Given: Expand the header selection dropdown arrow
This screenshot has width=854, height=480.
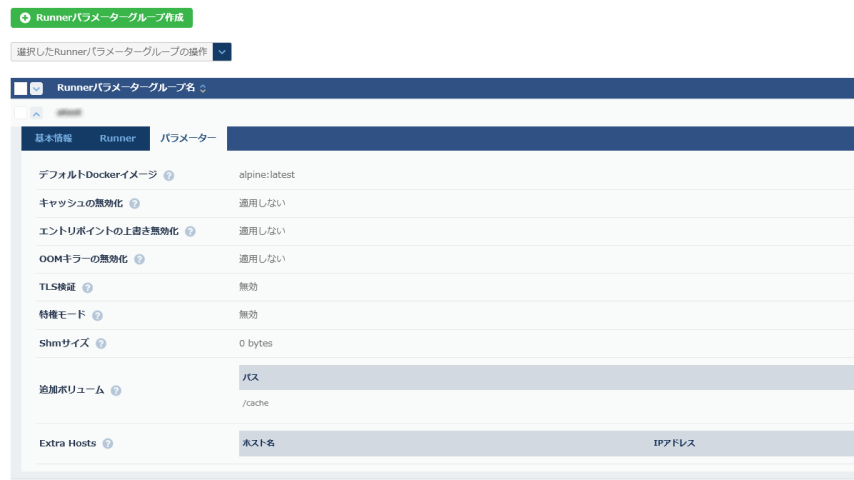Looking at the screenshot, I should pos(37,88).
